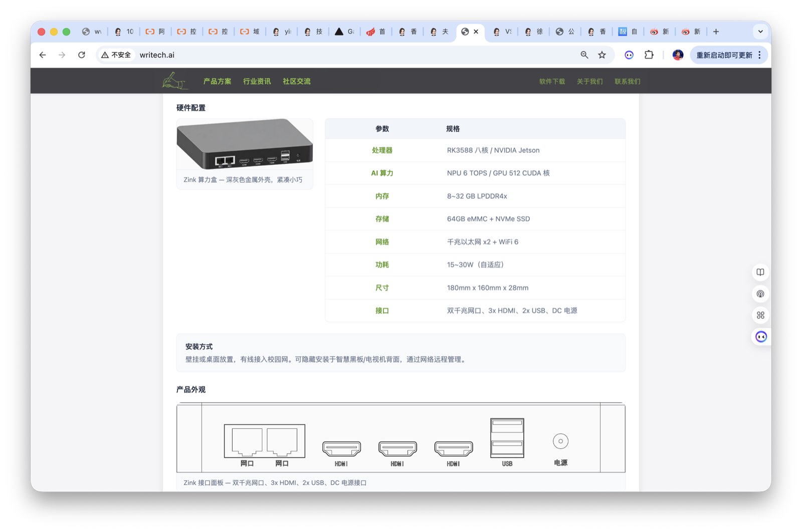Open the Chrome profile avatar

tap(678, 55)
